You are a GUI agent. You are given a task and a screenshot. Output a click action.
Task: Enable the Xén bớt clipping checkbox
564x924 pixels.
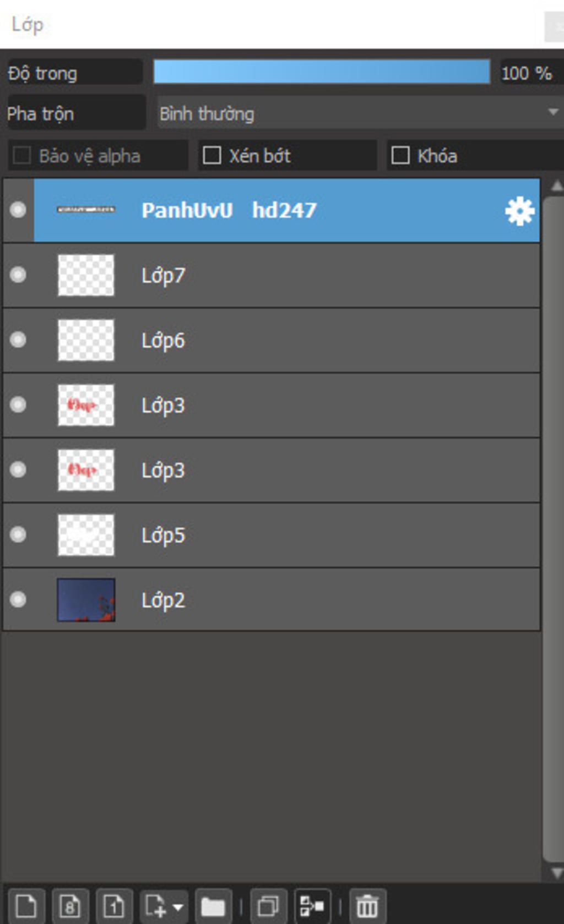[212, 155]
